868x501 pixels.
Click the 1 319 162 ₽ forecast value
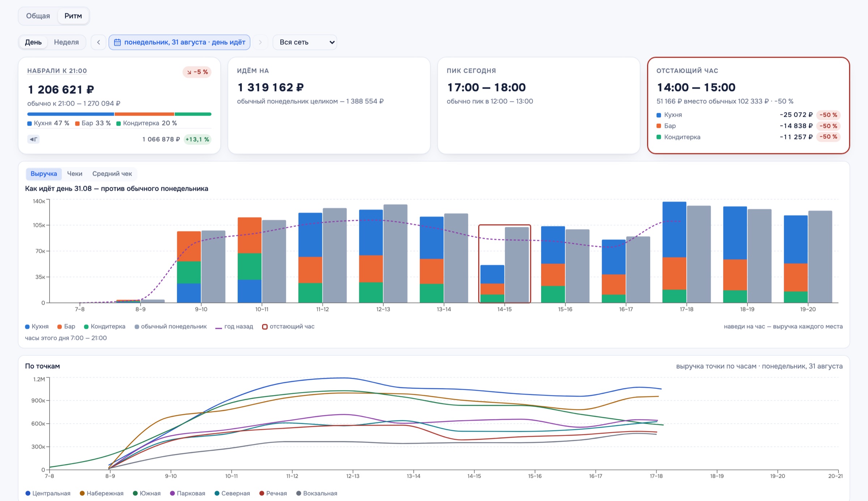pos(271,87)
